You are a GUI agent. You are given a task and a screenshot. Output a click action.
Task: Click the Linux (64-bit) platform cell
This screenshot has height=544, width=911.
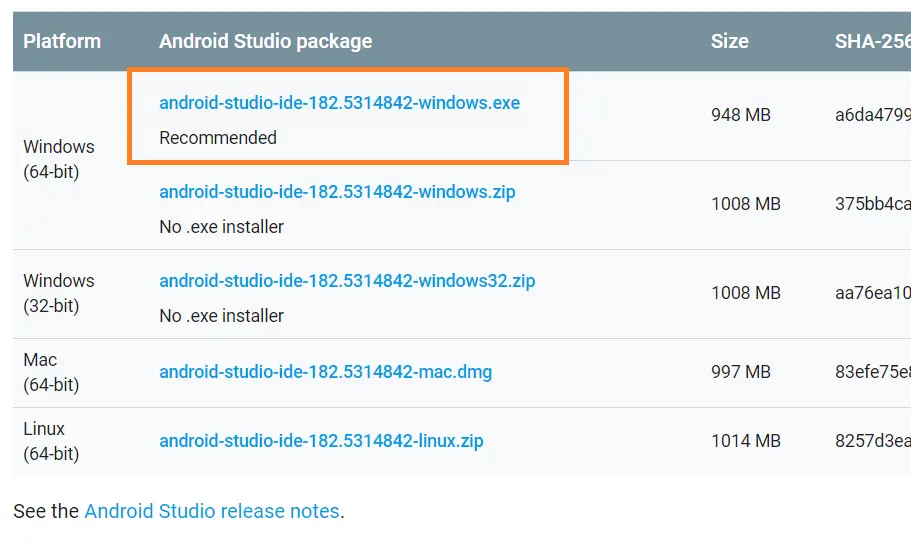point(51,441)
